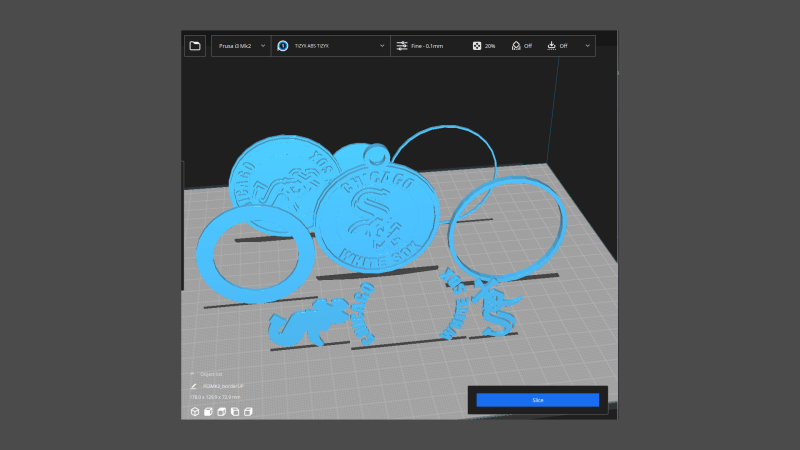
Task: Click the print settings sliders icon
Action: point(402,46)
